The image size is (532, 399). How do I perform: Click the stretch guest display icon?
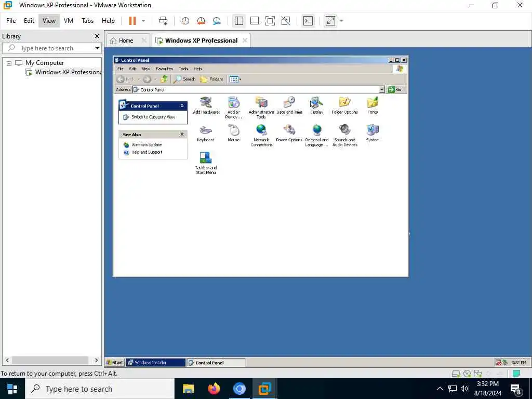pyautogui.click(x=330, y=21)
